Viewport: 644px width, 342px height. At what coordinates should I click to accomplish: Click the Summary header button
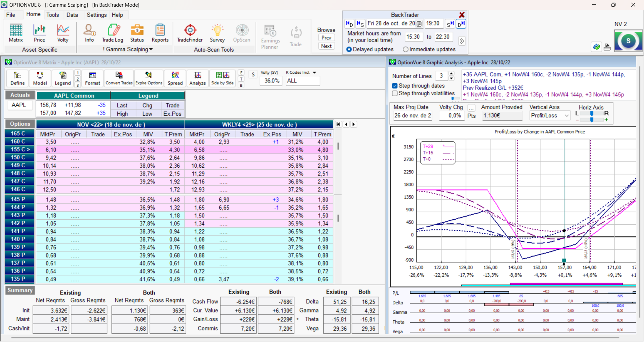[20, 290]
